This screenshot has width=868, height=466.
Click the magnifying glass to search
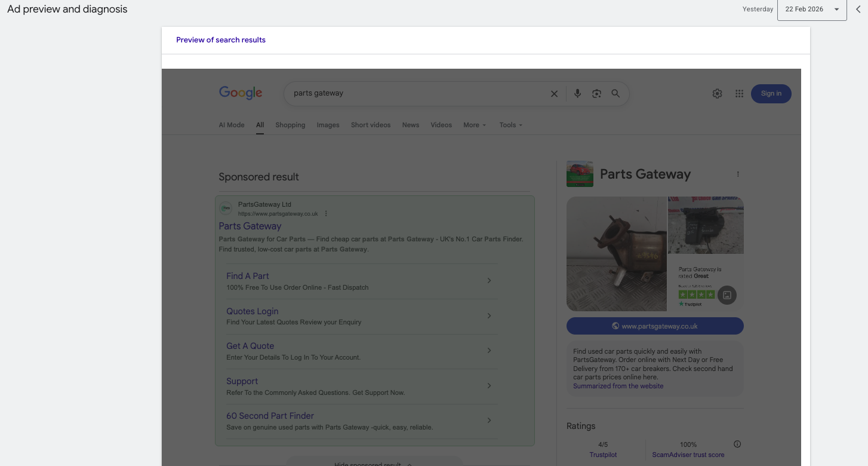[x=615, y=93]
